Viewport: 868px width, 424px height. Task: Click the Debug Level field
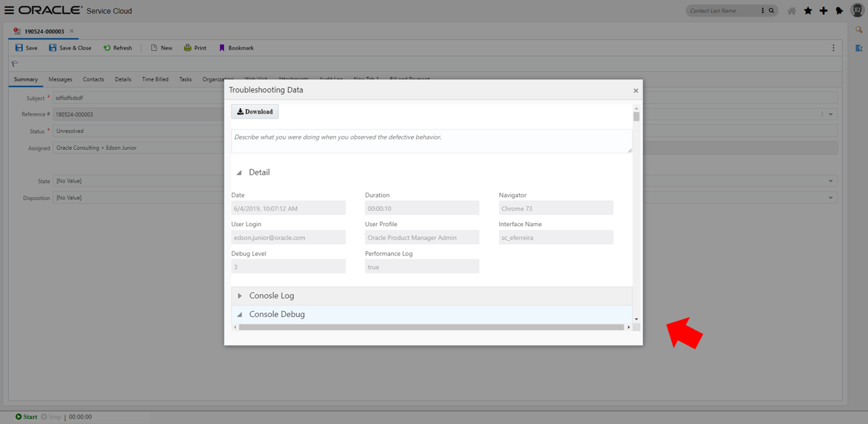click(288, 266)
